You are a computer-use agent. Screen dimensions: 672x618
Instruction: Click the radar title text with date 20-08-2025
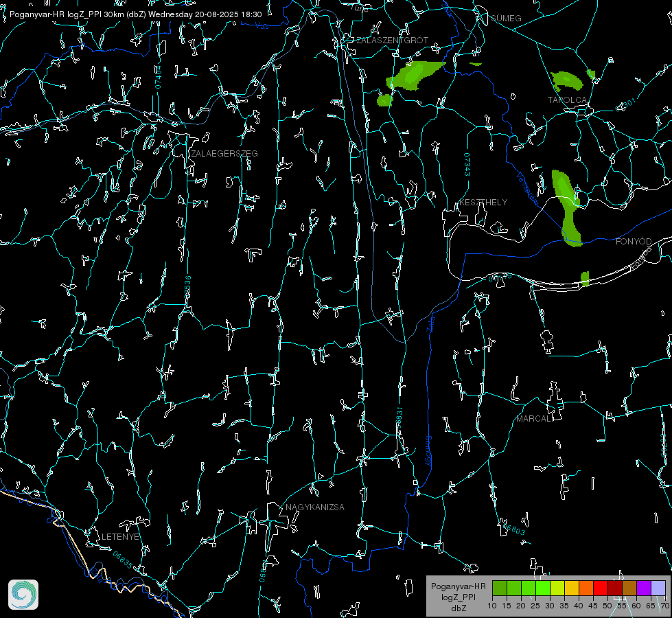click(x=135, y=14)
